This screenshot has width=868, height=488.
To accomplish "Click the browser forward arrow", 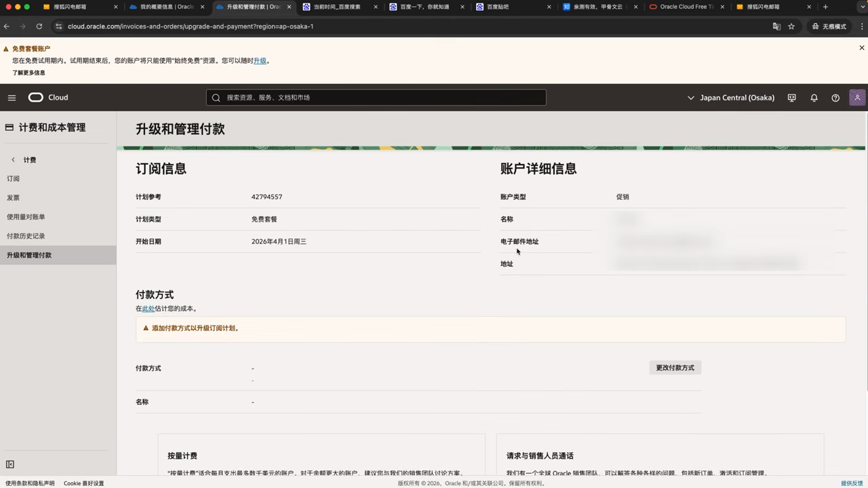I will (22, 26).
